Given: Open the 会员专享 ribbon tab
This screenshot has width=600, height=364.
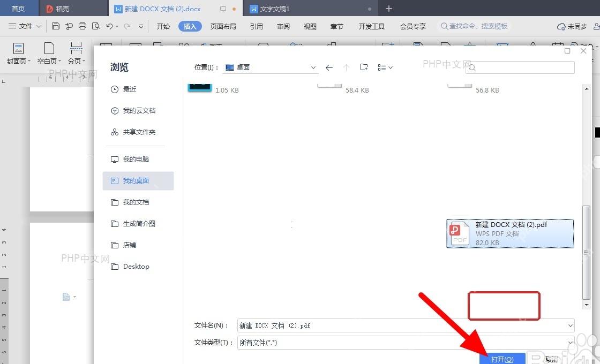Looking at the screenshot, I should [413, 26].
